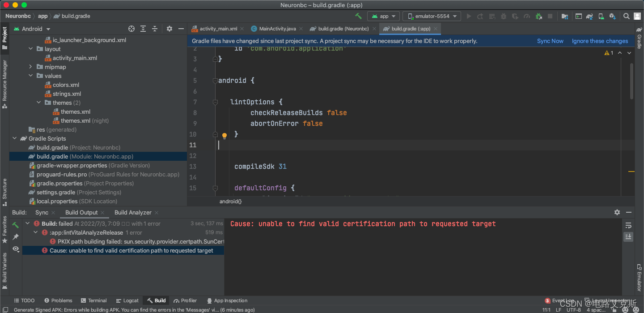Open the AVD Device Manager icon
The height and width of the screenshot is (313, 644).
(602, 16)
